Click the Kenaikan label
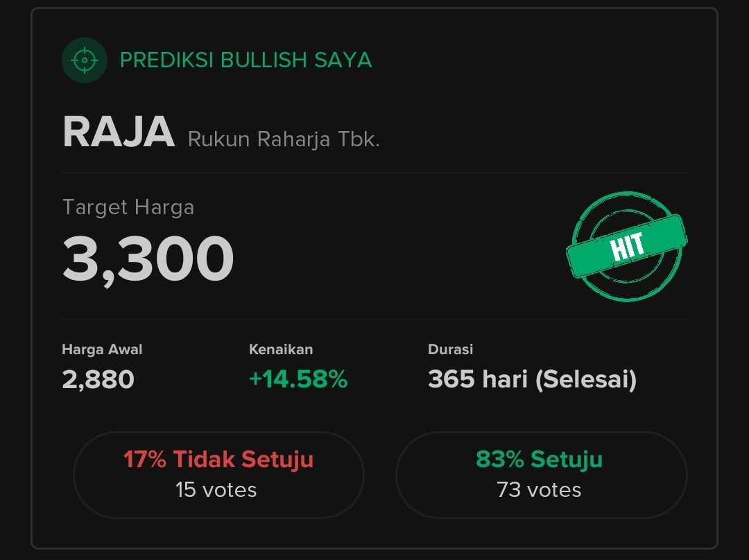The image size is (749, 560). (281, 349)
